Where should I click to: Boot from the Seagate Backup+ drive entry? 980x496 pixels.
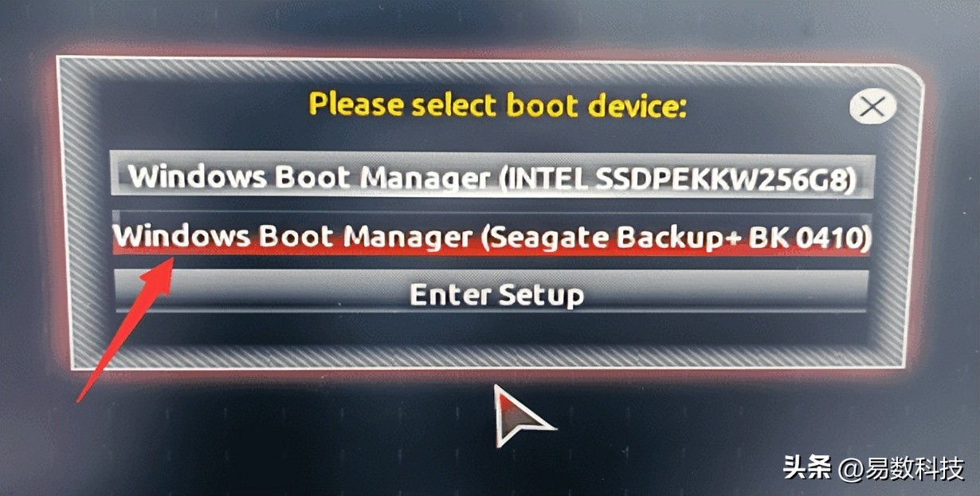click(x=492, y=234)
